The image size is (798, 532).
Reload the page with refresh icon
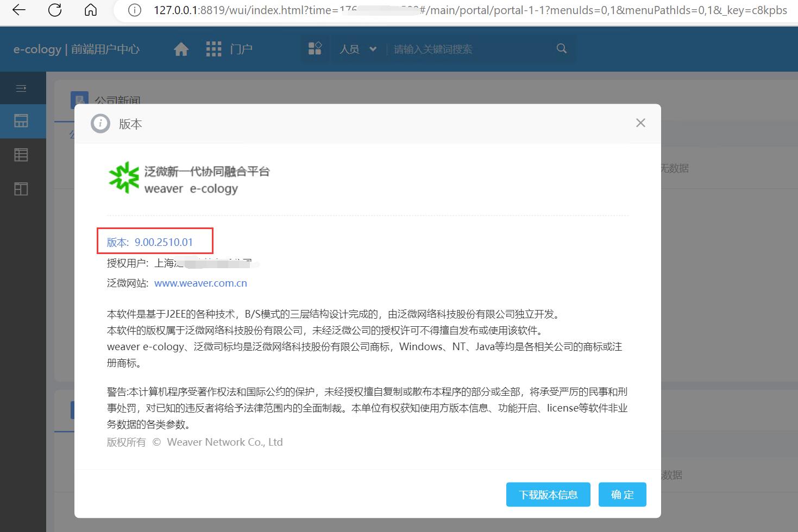[55, 10]
